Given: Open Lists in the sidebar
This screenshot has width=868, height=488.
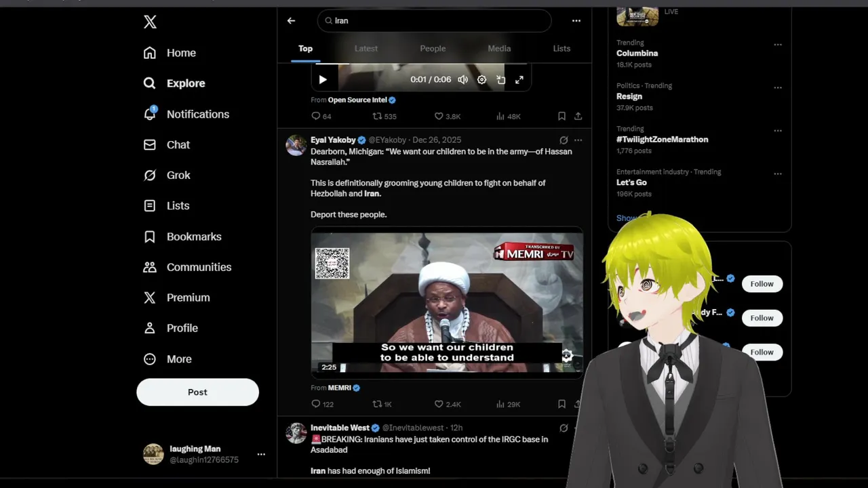Looking at the screenshot, I should 166,205.
